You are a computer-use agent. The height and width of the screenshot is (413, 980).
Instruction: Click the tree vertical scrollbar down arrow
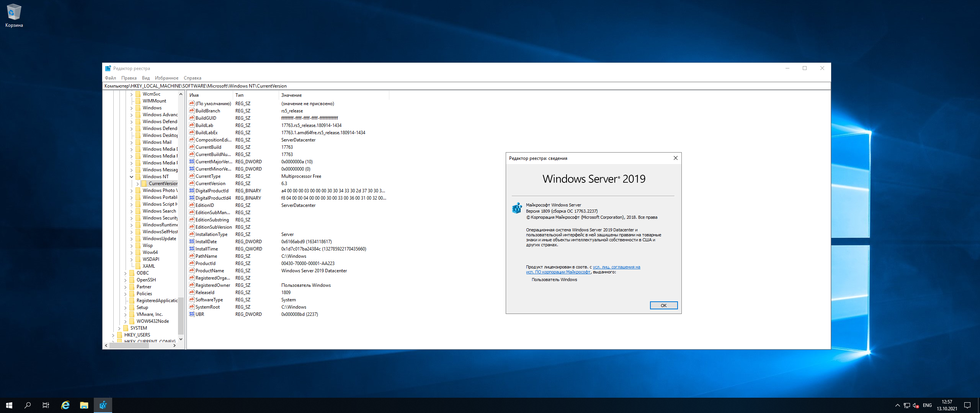point(181,339)
